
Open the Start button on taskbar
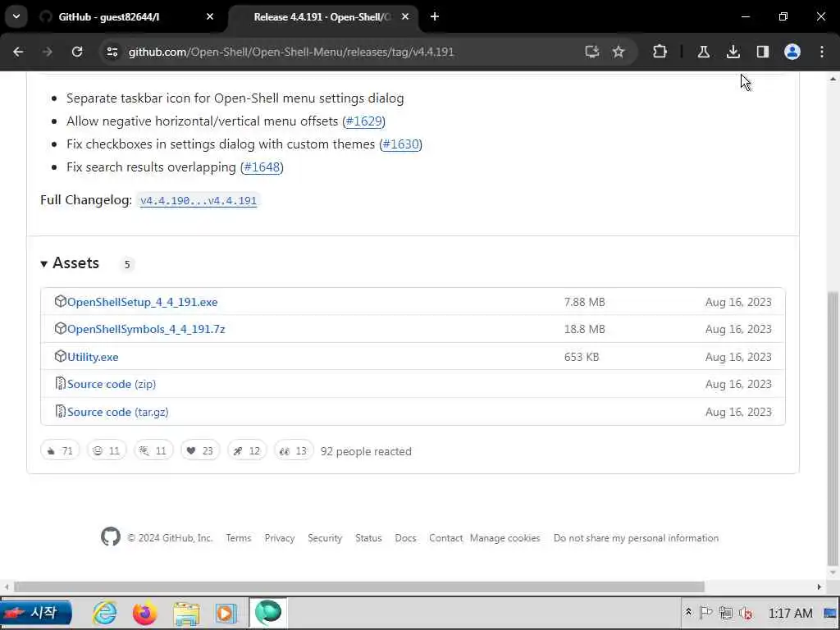[36, 613]
